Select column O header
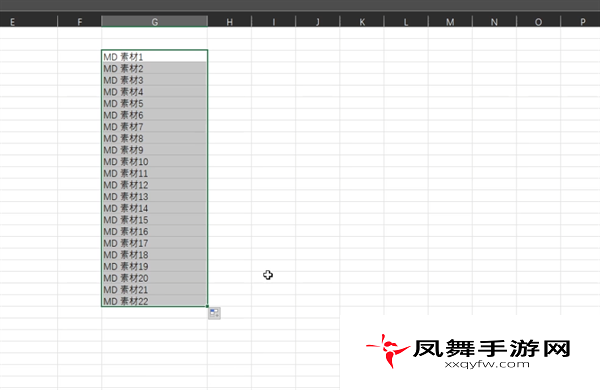This screenshot has width=600, height=390. point(538,22)
